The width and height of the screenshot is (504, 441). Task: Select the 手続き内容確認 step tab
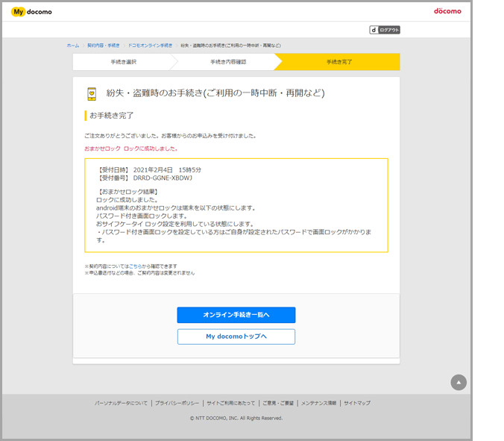click(228, 62)
